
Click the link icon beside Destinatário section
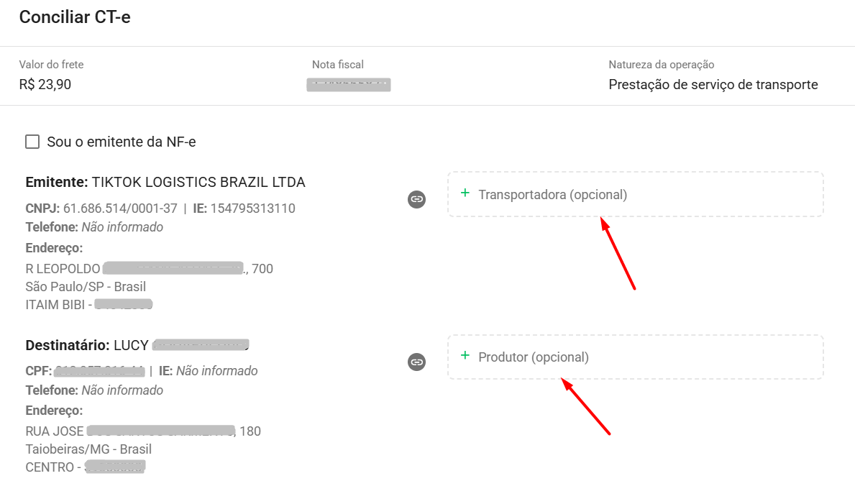point(416,362)
